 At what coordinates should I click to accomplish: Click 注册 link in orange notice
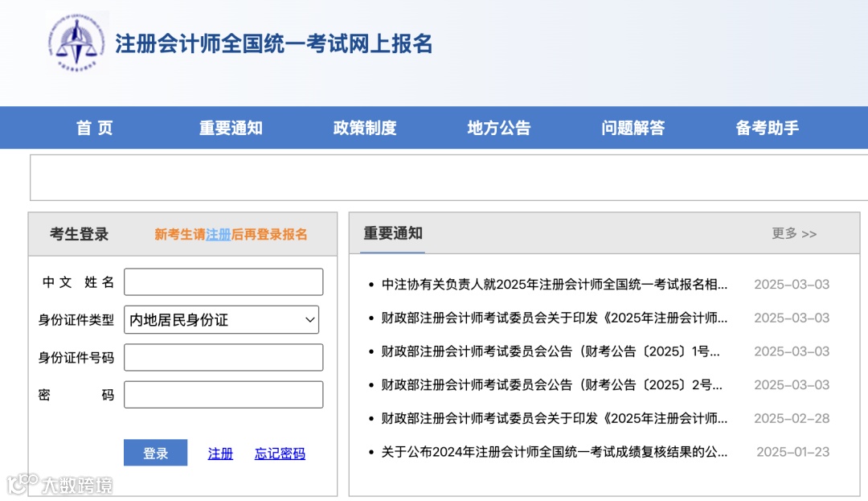coord(218,234)
